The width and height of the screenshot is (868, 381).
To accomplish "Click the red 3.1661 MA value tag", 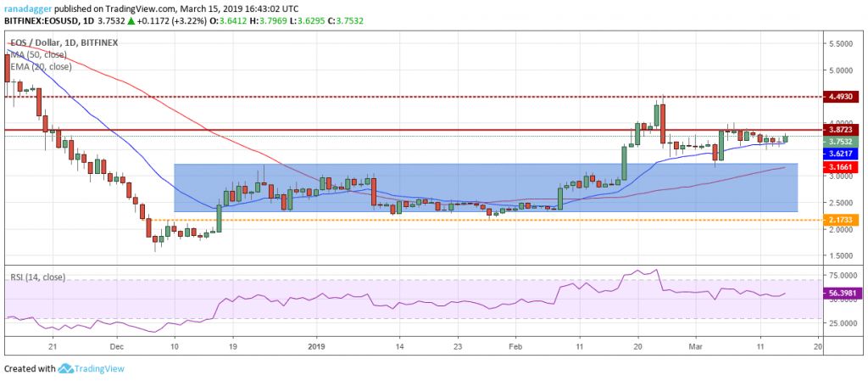I will (x=842, y=167).
